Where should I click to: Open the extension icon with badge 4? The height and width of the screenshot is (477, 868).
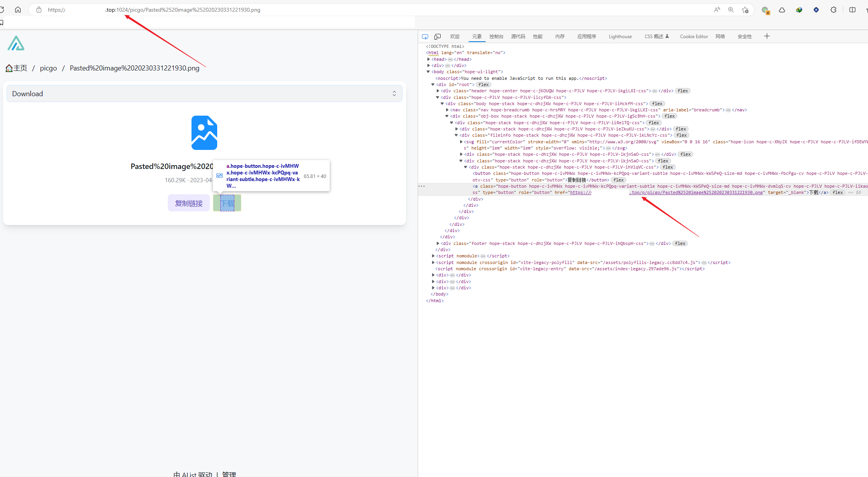[x=765, y=10]
